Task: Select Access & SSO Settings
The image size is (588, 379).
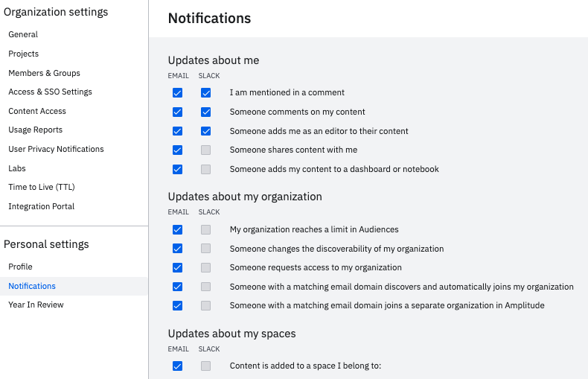Action: tap(50, 92)
